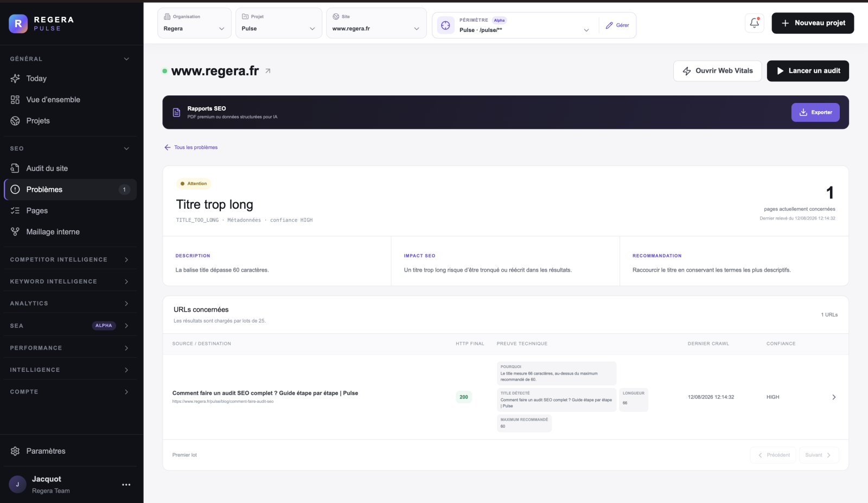Open the notifications bell icon
This screenshot has height=503, width=868.
coord(755,23)
